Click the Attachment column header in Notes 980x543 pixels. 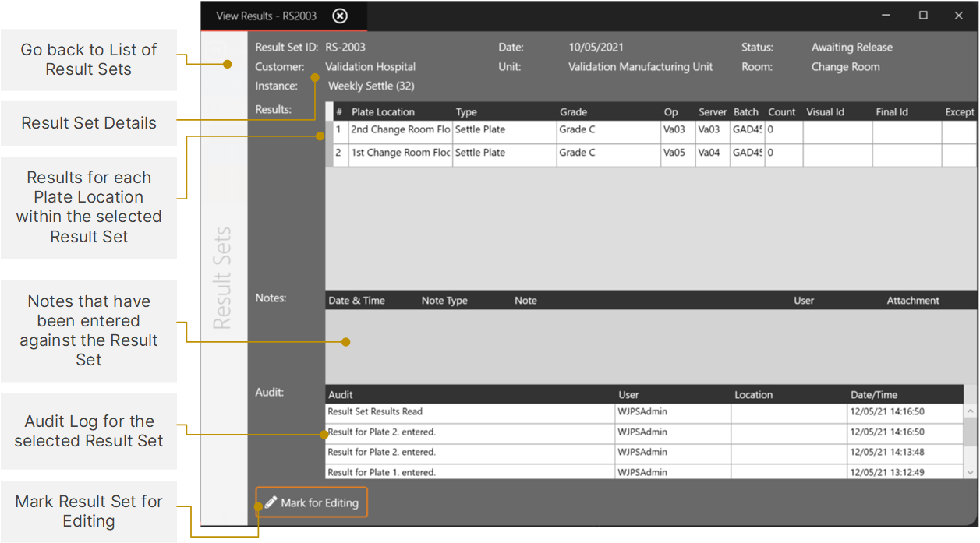(912, 301)
